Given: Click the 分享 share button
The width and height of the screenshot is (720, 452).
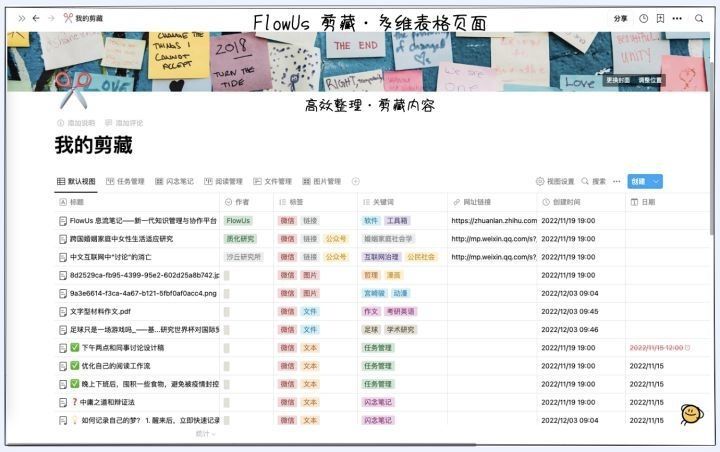Looking at the screenshot, I should point(620,18).
